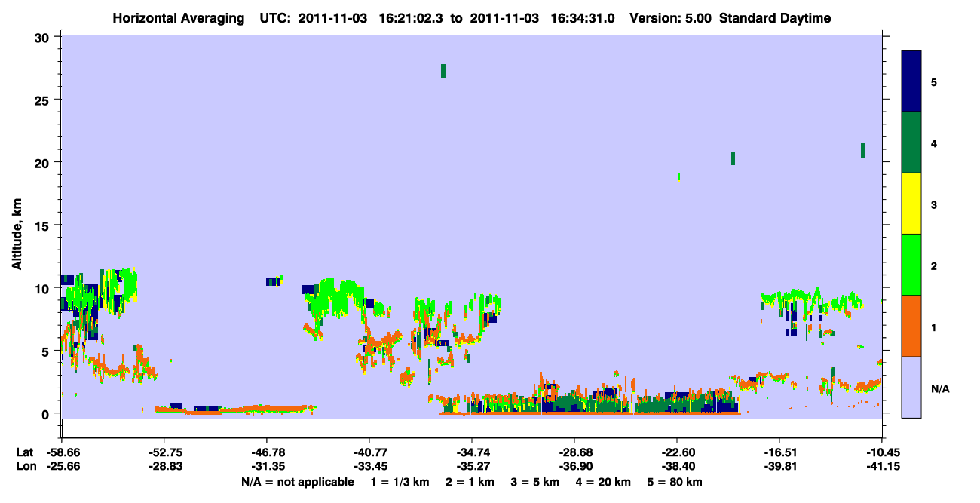
Task: Click the altitude tick label '10'
Action: 44,288
